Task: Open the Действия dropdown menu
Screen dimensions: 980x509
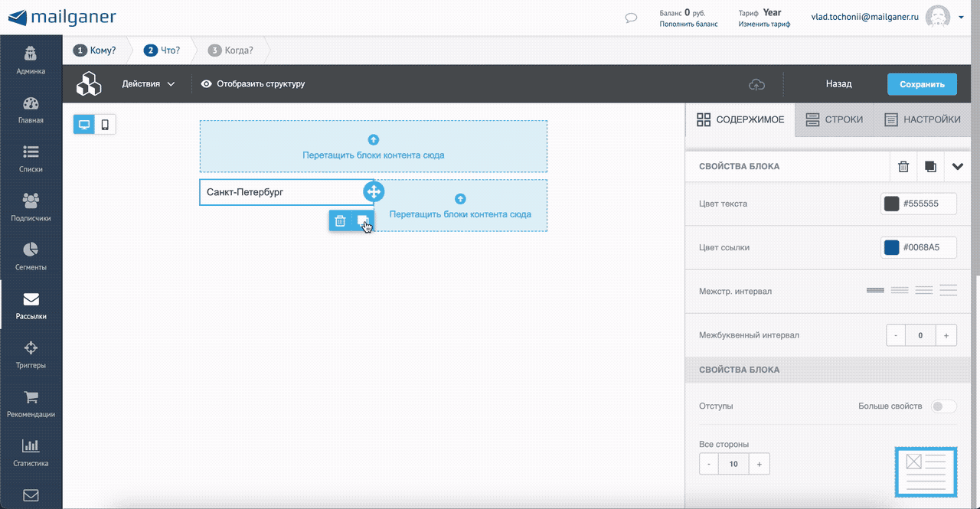Action: tap(149, 83)
